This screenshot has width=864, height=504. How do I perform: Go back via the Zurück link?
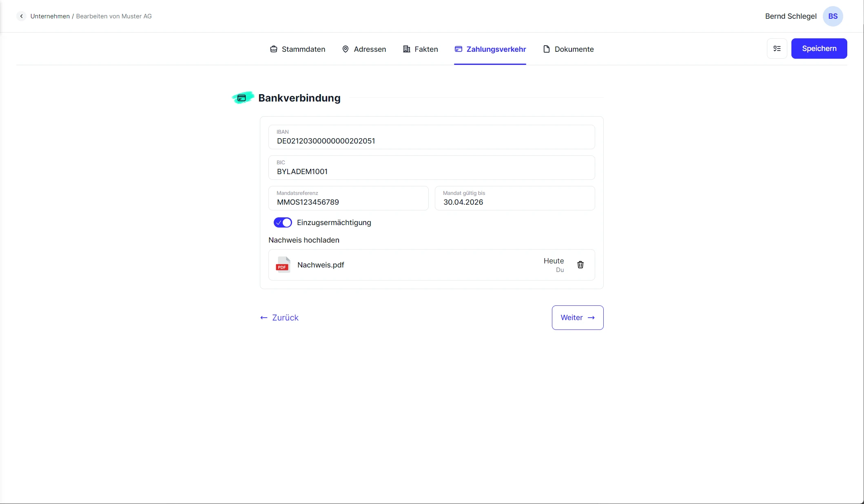click(279, 318)
